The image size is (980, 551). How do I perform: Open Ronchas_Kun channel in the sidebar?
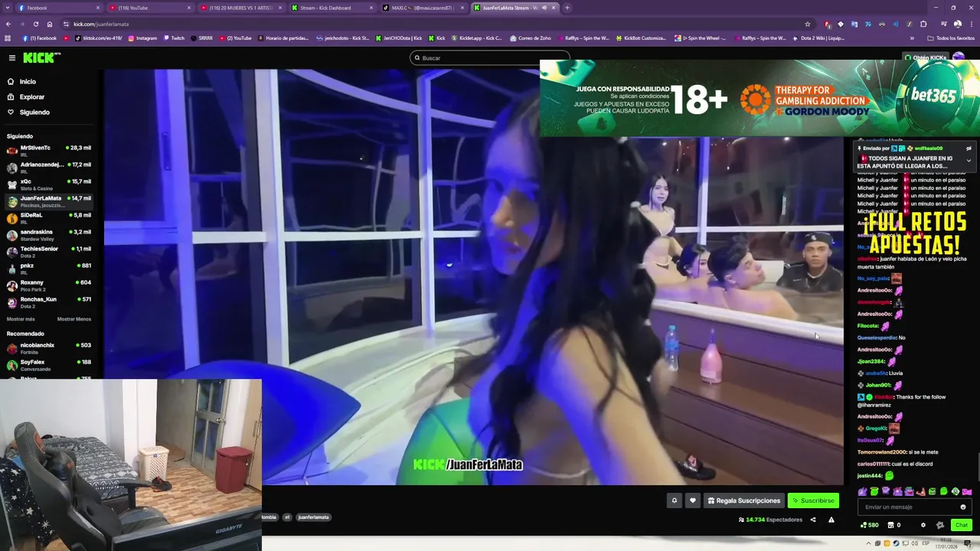point(49,302)
